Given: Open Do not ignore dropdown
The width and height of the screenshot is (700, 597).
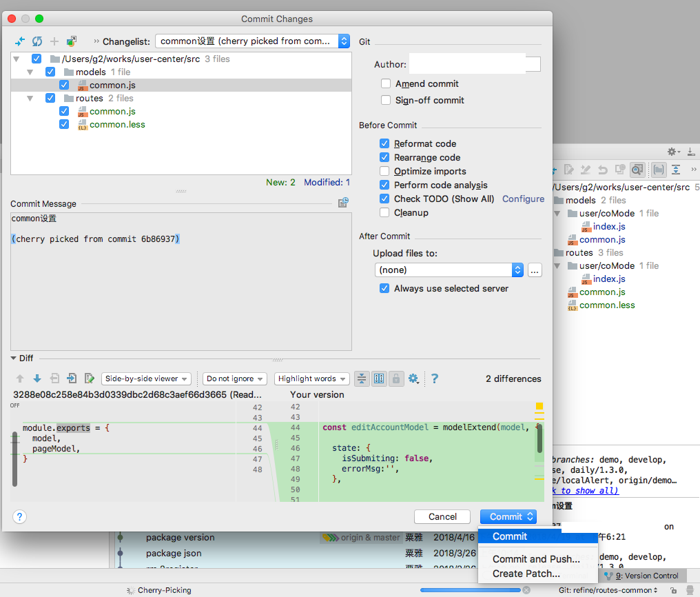Looking at the screenshot, I should 235,378.
